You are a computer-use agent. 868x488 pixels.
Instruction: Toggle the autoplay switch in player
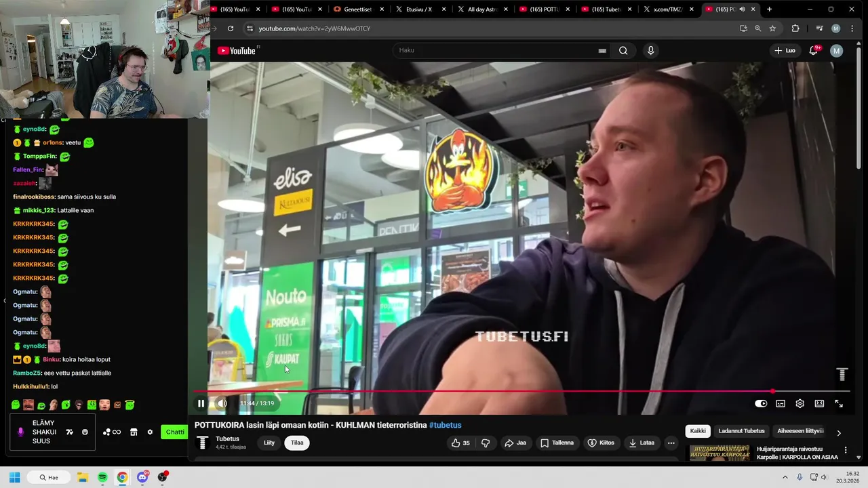click(x=761, y=403)
